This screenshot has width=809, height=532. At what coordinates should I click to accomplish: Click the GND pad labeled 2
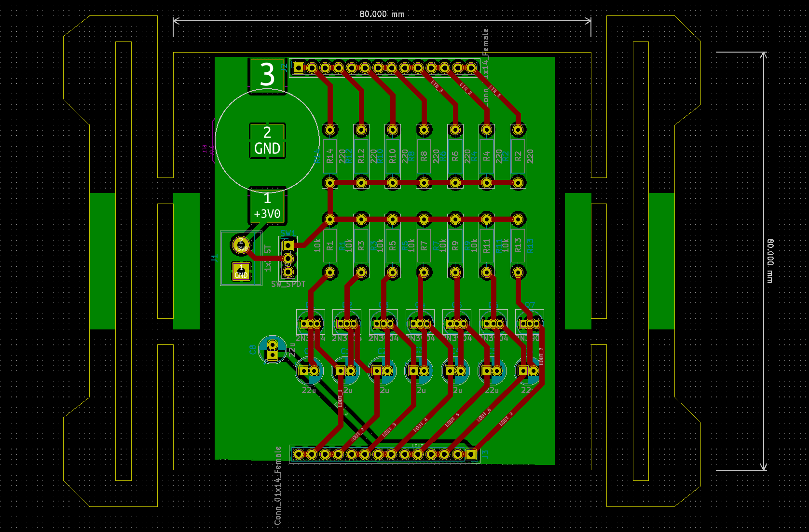(x=266, y=140)
